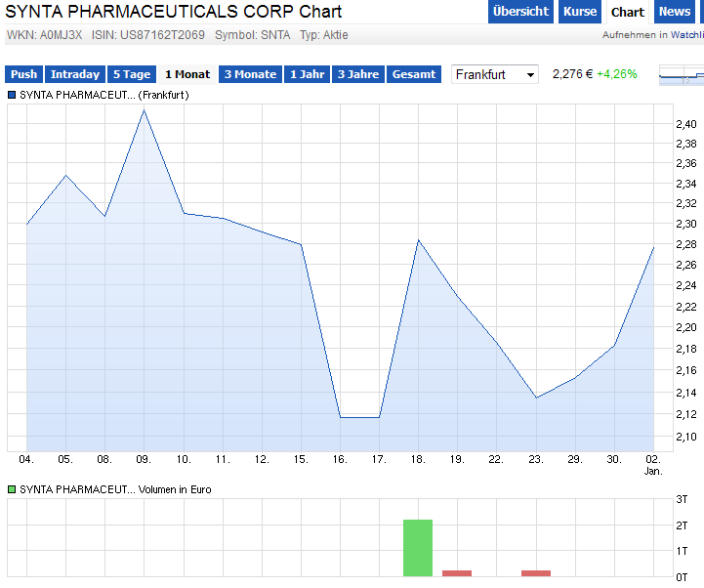Image resolution: width=704 pixels, height=588 pixels.
Task: Switch to the Kurse tab
Action: [x=580, y=12]
